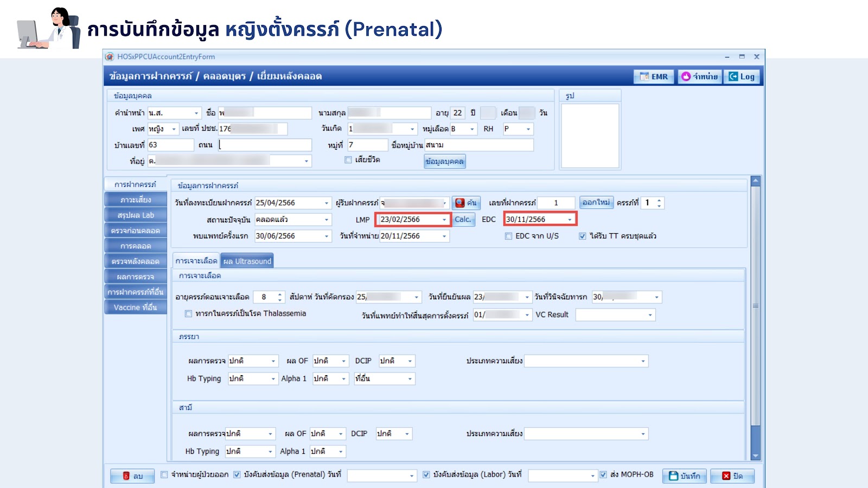Click the บ้านเลขที่ input field
The height and width of the screenshot is (488, 868).
point(170,145)
